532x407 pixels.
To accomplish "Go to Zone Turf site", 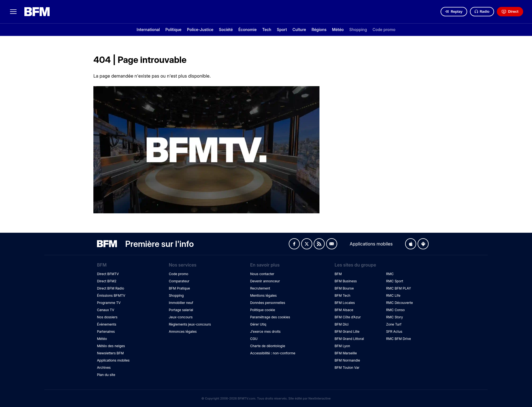I will point(394,324).
